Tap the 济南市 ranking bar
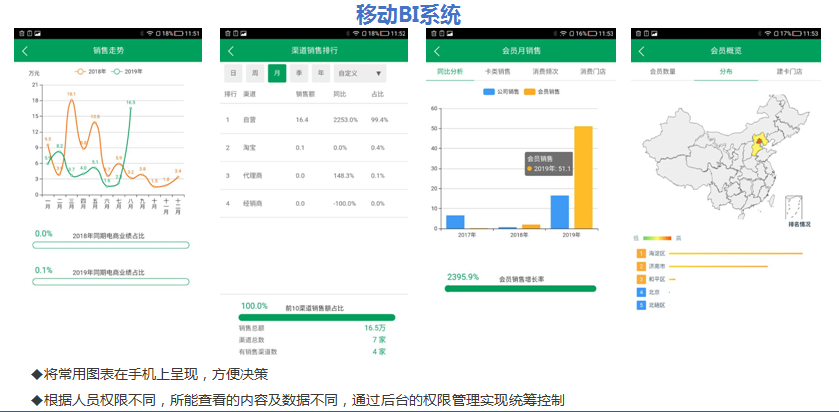The image size is (839, 412). click(x=718, y=266)
